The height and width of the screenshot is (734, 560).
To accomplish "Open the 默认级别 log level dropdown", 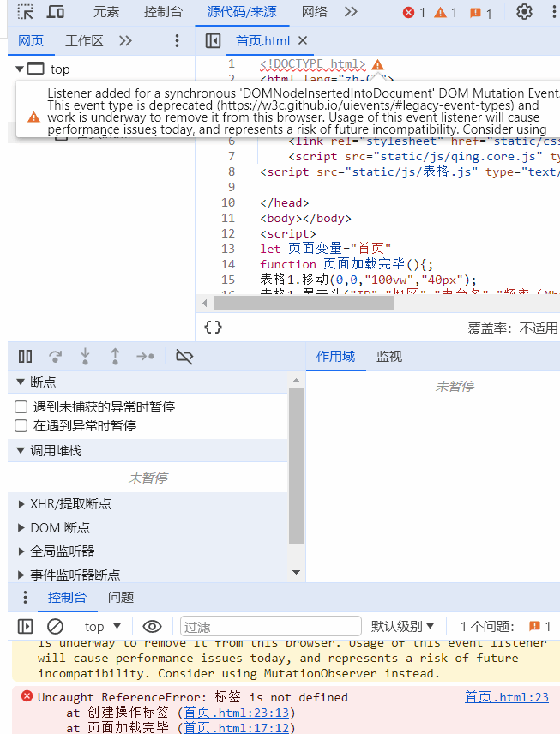I will (x=402, y=626).
